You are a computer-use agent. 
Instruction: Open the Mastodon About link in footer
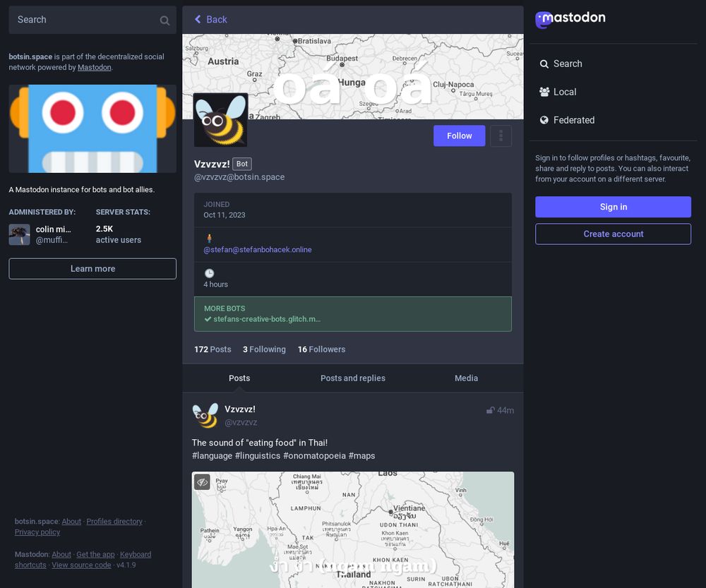61,554
